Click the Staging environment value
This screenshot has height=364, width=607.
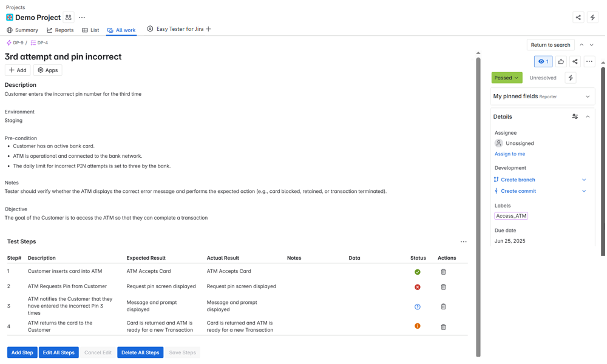click(x=13, y=121)
